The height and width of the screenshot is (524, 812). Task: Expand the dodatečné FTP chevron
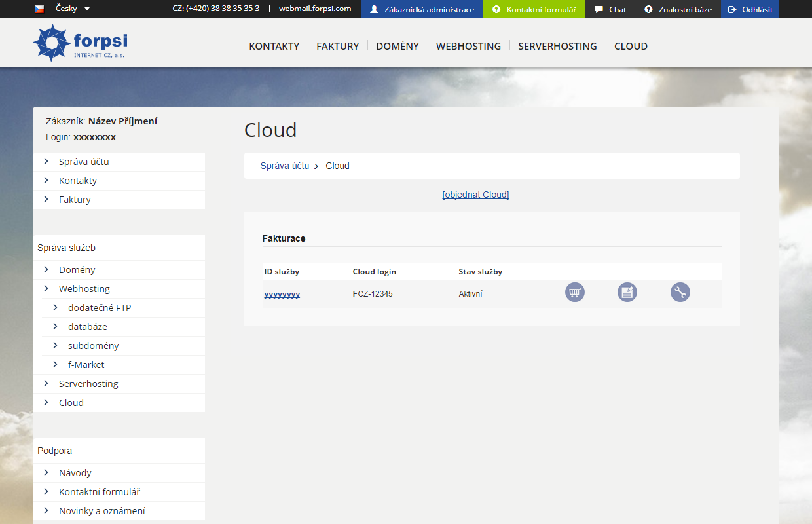[x=55, y=307]
